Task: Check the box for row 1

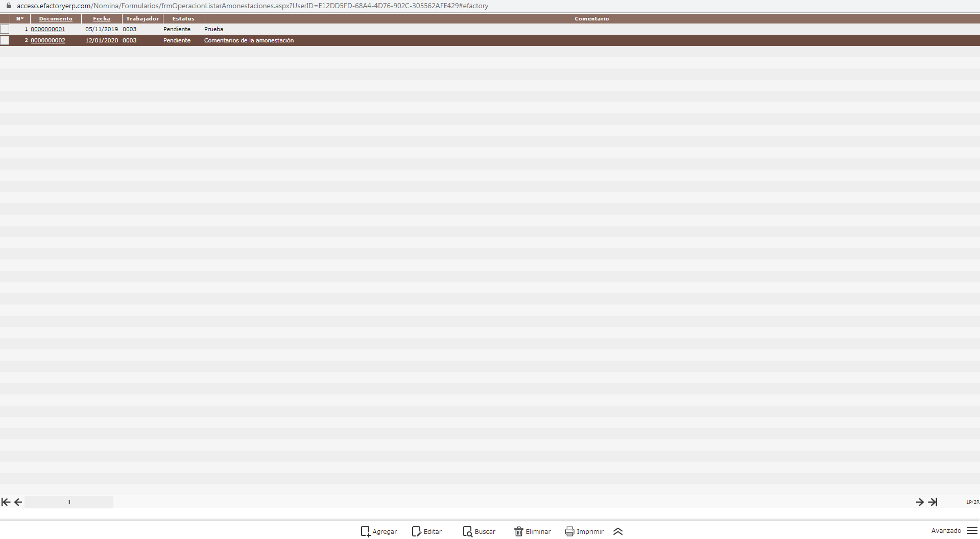Action: (x=5, y=29)
